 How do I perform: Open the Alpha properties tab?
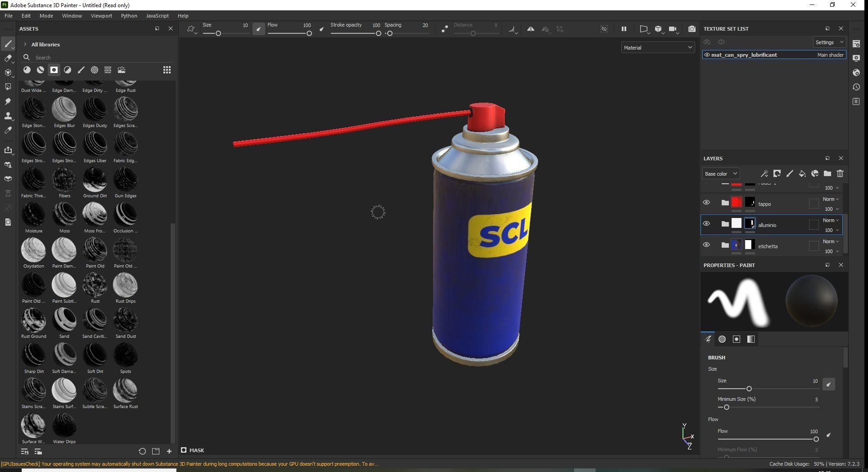pyautogui.click(x=722, y=339)
